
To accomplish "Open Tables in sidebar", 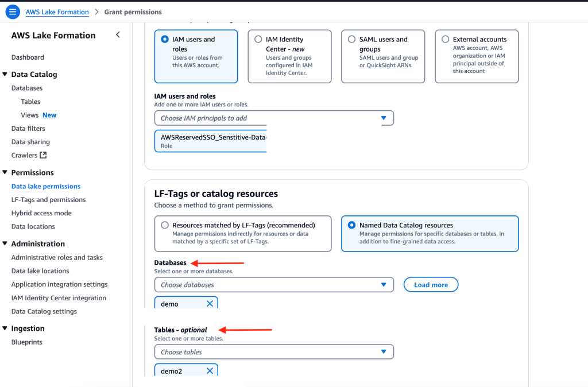I will pos(31,102).
